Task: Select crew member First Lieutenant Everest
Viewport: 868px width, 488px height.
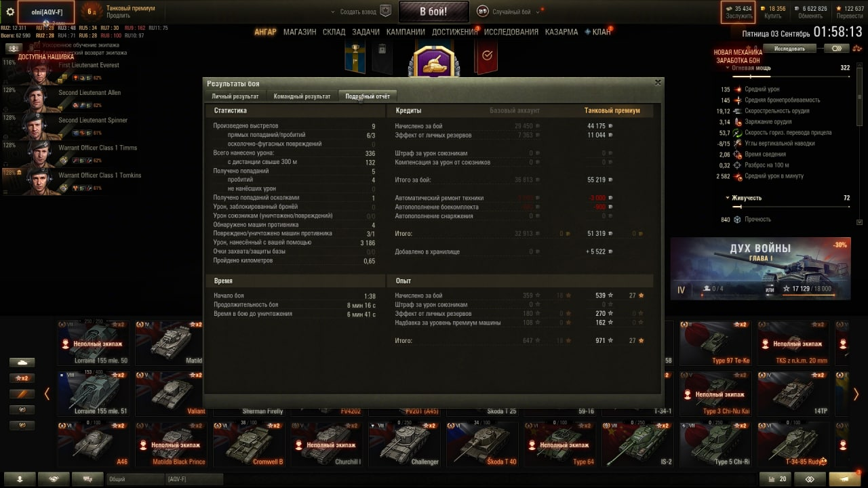Action: click(71, 71)
